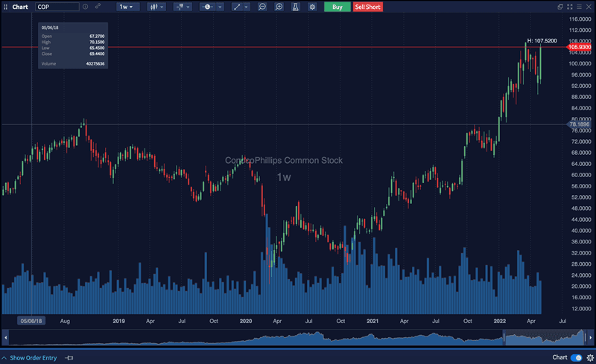Click Show Order Entry link

(x=33, y=357)
